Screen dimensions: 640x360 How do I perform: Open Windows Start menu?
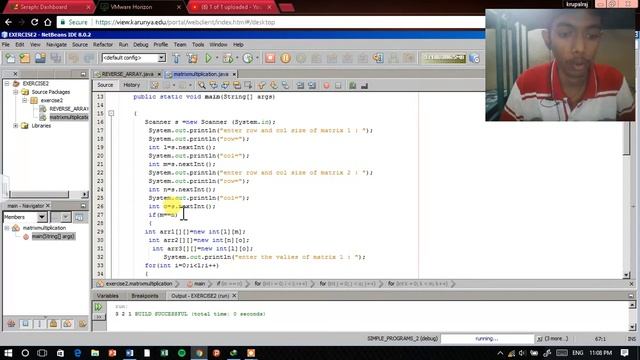8,353
